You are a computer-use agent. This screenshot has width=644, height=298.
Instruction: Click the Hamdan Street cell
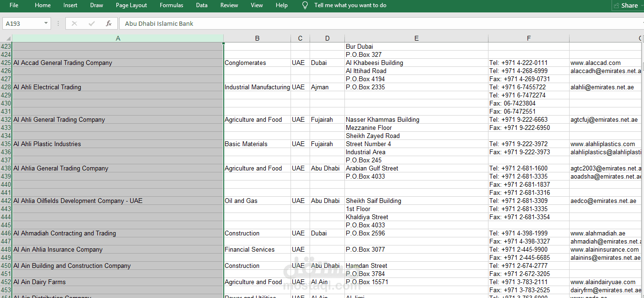[x=416, y=266]
